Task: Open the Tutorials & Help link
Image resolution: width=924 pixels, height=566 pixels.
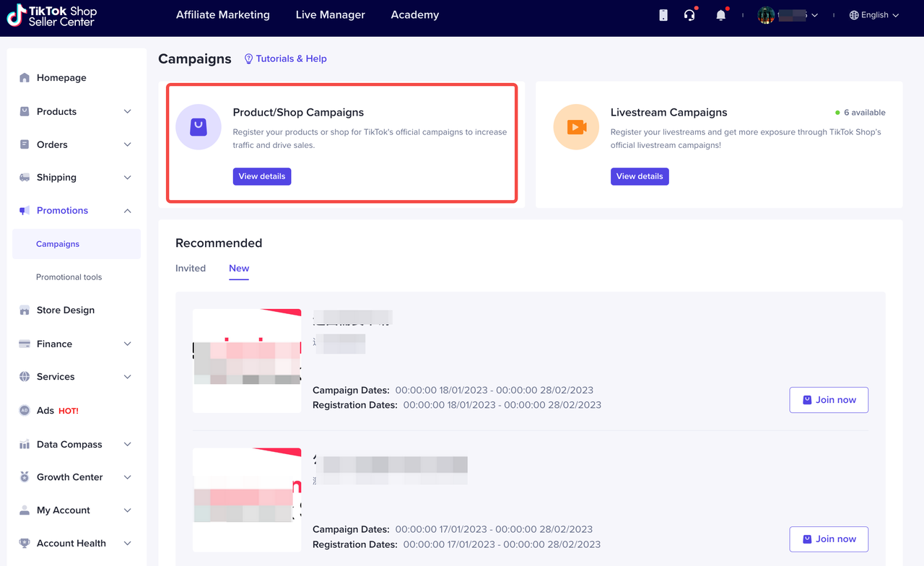Action: click(x=286, y=58)
